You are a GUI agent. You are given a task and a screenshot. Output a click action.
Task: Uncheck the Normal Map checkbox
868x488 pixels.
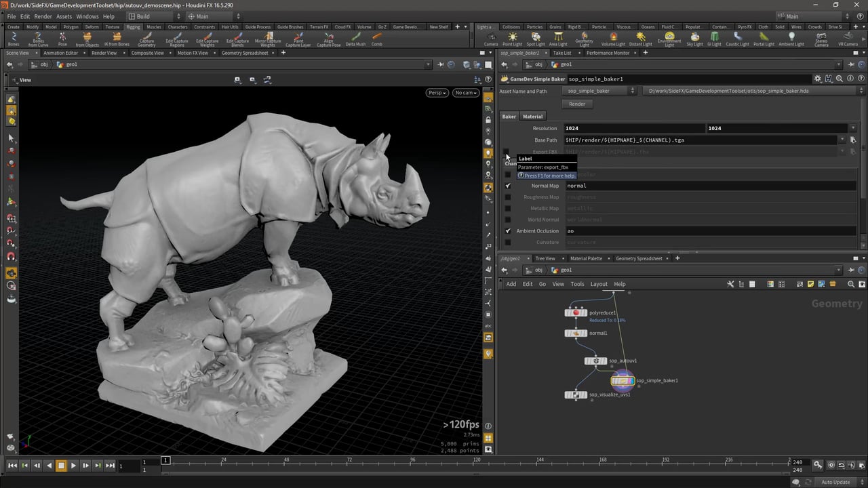[x=508, y=186]
